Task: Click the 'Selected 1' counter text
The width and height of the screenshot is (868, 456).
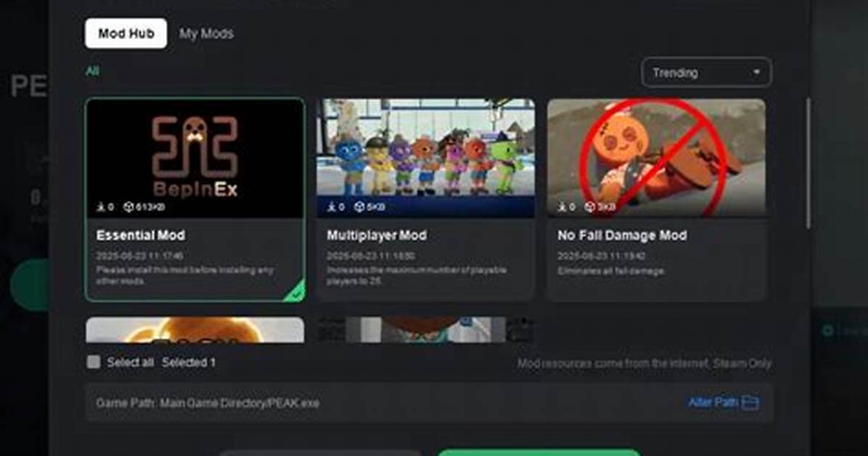Action: coord(189,362)
